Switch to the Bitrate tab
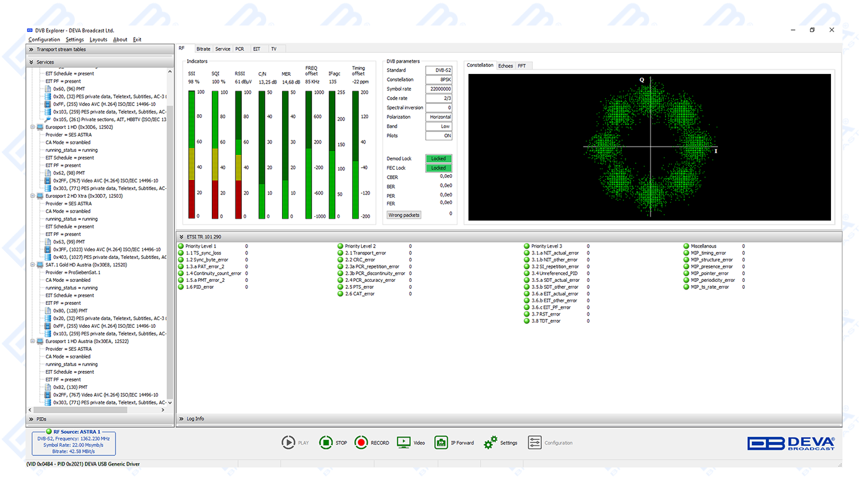This screenshot has width=868, height=493. click(203, 49)
